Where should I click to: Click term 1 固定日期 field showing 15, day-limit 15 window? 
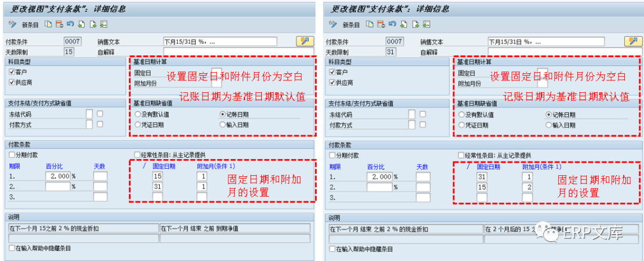click(157, 176)
